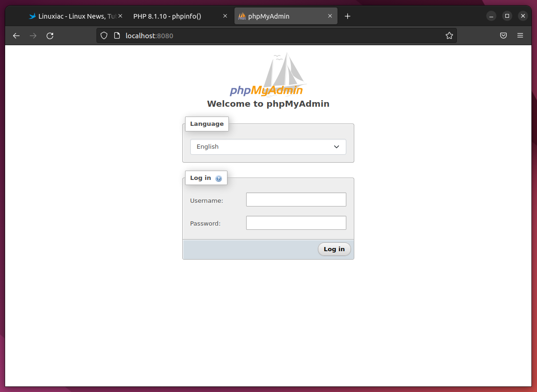Click the Username: label
The height and width of the screenshot is (392, 537).
[207, 200]
